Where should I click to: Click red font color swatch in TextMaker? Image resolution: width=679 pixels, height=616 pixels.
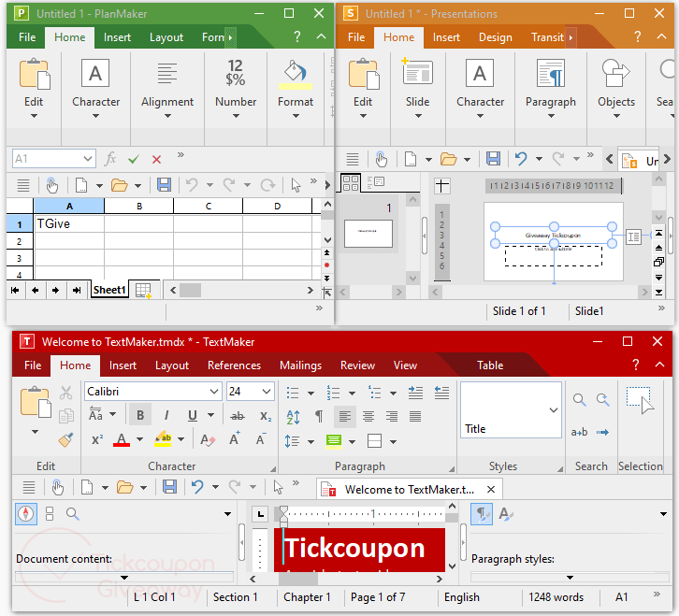(122, 440)
